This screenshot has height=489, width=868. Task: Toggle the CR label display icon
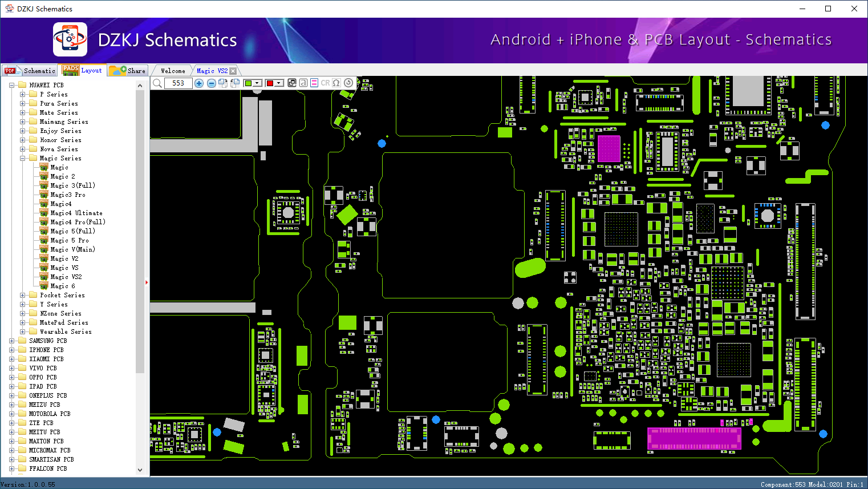(325, 83)
